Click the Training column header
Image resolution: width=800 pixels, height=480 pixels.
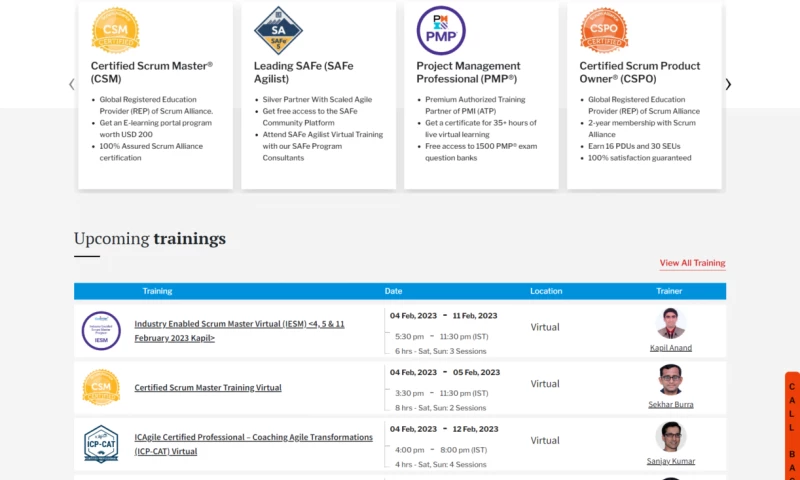point(157,291)
